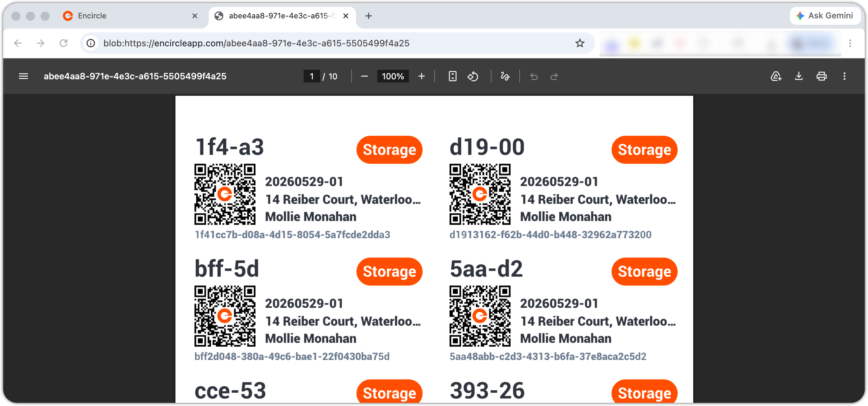Click the 1f4-a3 label heading

pos(229,147)
